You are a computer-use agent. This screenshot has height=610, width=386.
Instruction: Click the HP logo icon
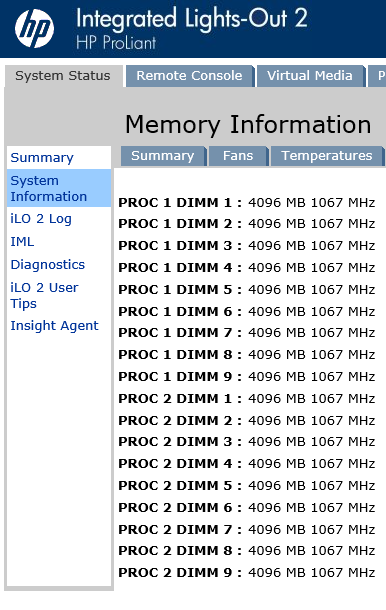(35, 28)
